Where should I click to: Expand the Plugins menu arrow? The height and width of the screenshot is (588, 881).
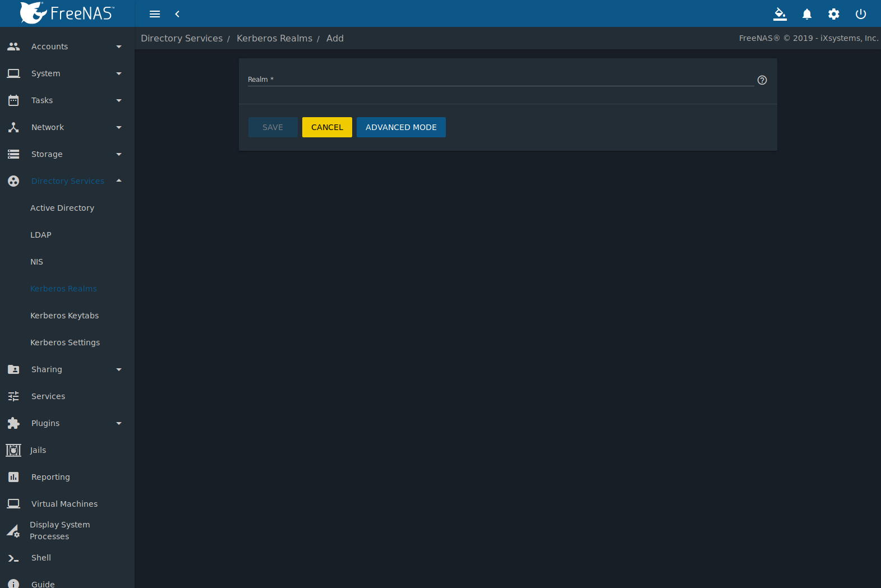coord(119,423)
